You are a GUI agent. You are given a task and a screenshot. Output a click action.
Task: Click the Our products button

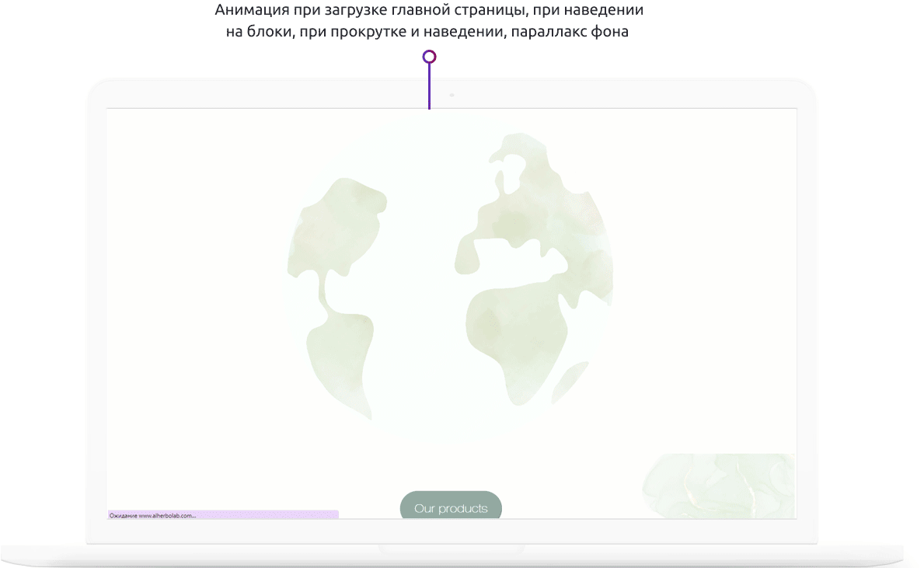[451, 506]
